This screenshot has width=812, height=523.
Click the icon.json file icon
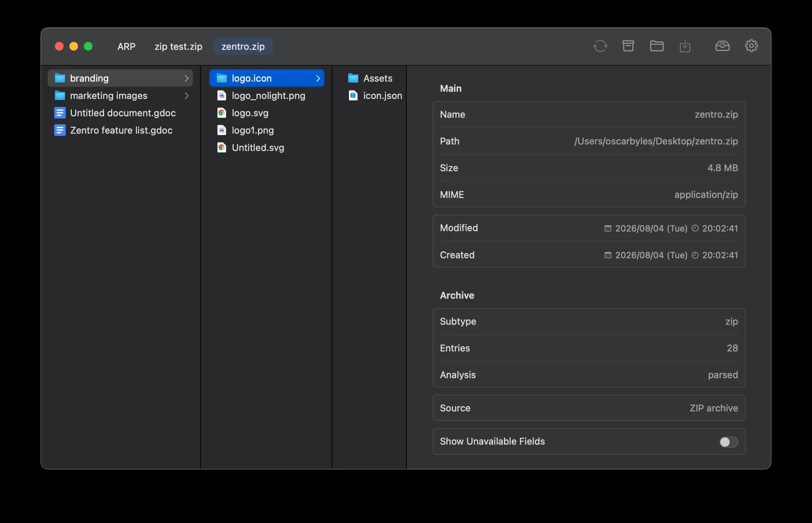point(353,95)
